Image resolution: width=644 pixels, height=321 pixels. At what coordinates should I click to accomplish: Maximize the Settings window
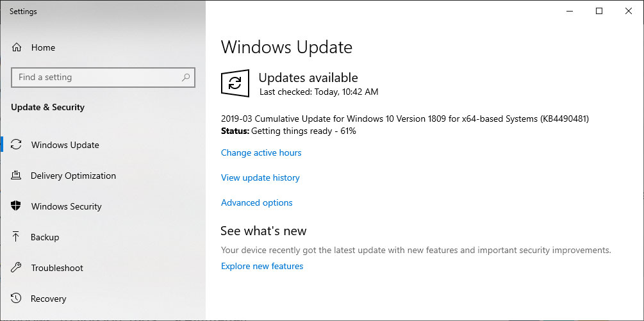point(599,12)
